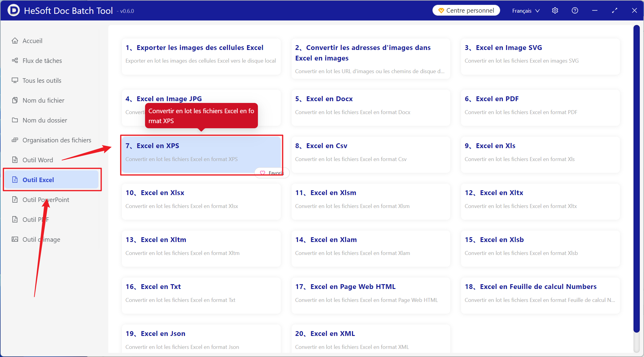Click the Outil Excel sheet icon
This screenshot has width=644, height=357.
tap(15, 180)
